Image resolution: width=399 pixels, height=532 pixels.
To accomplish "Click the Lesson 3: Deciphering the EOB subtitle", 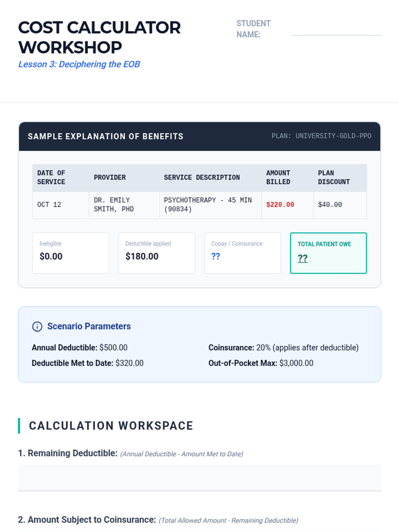I will pos(79,64).
